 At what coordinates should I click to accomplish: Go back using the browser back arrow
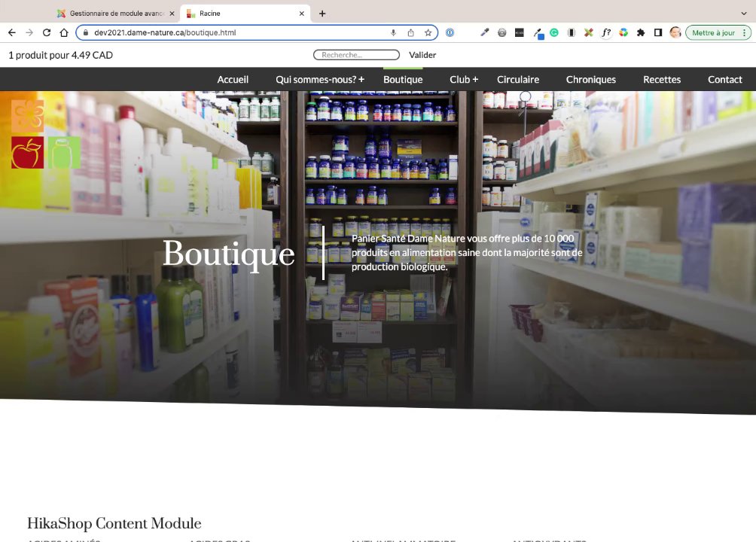(x=12, y=33)
